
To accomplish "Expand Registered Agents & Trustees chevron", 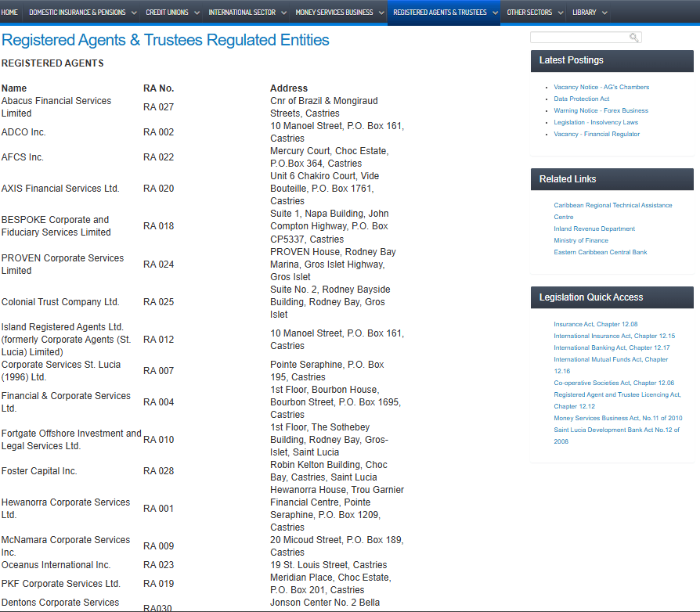I will point(495,13).
